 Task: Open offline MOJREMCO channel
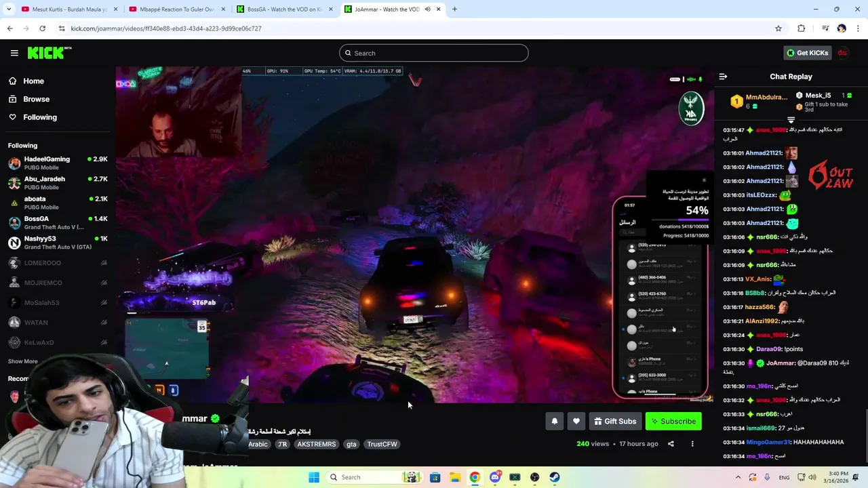click(58, 283)
